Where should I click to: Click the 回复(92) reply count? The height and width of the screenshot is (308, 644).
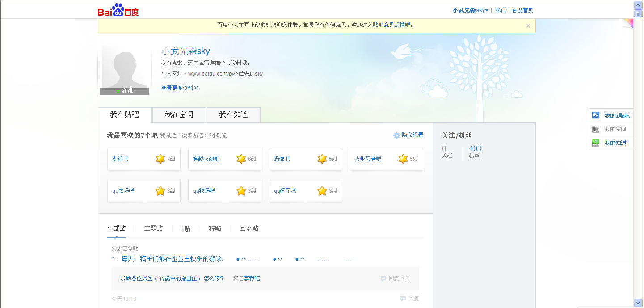click(x=395, y=278)
